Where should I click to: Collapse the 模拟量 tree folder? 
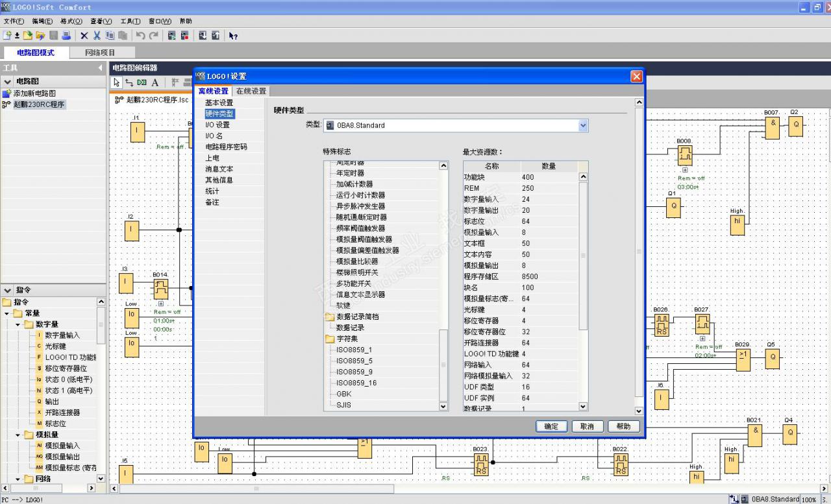[18, 435]
